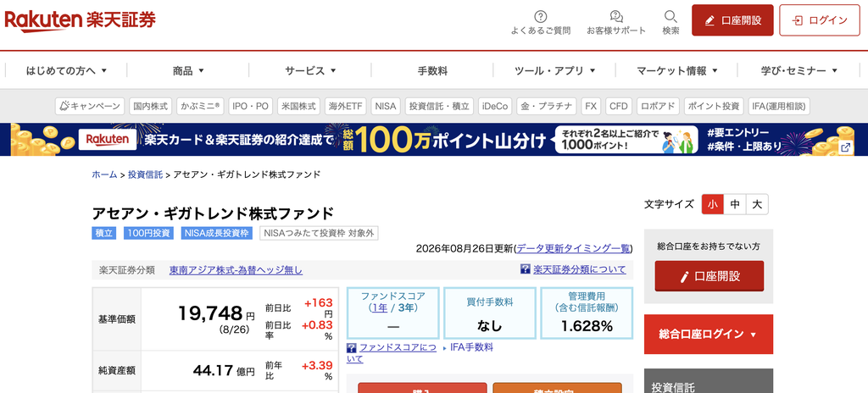868x393 pixels.
Task: Click the NISAつみたて投資枠 対象外 tag
Action: (320, 233)
